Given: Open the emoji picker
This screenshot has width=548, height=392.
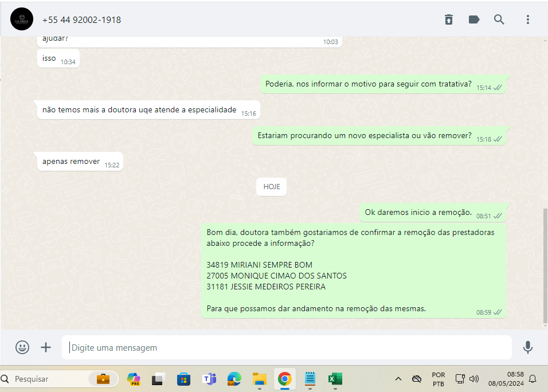Looking at the screenshot, I should [22, 347].
